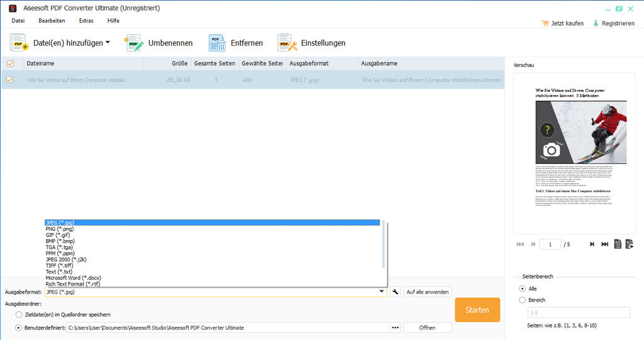Open the Datei menu
The height and width of the screenshot is (340, 644).
coord(18,21)
